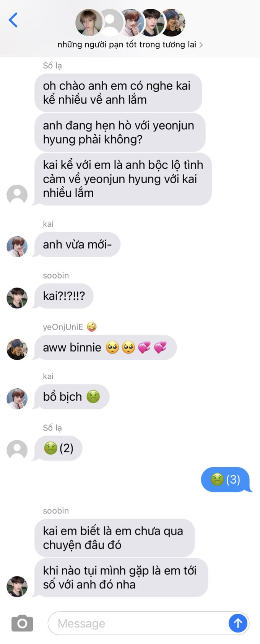Screen dimensions: 260x644
Task: Tap bubble 'khi nào tụi mình gặp'
Action: coord(121,578)
